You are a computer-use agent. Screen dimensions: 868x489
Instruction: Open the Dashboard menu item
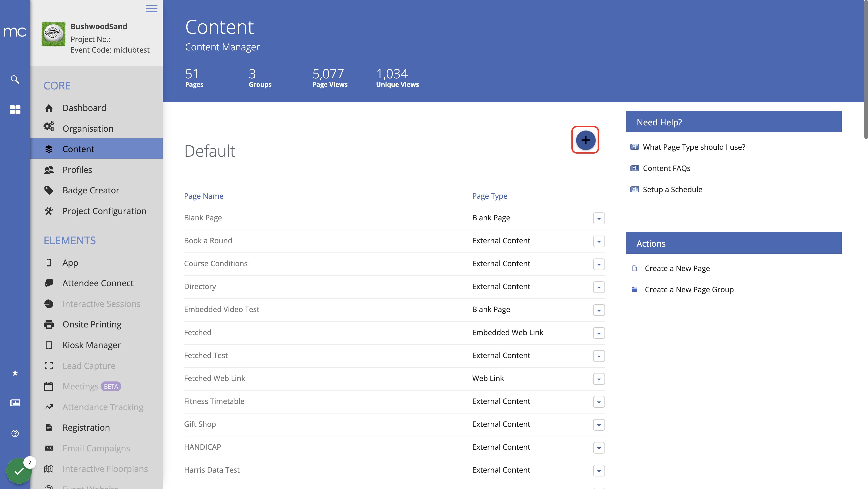coord(84,108)
